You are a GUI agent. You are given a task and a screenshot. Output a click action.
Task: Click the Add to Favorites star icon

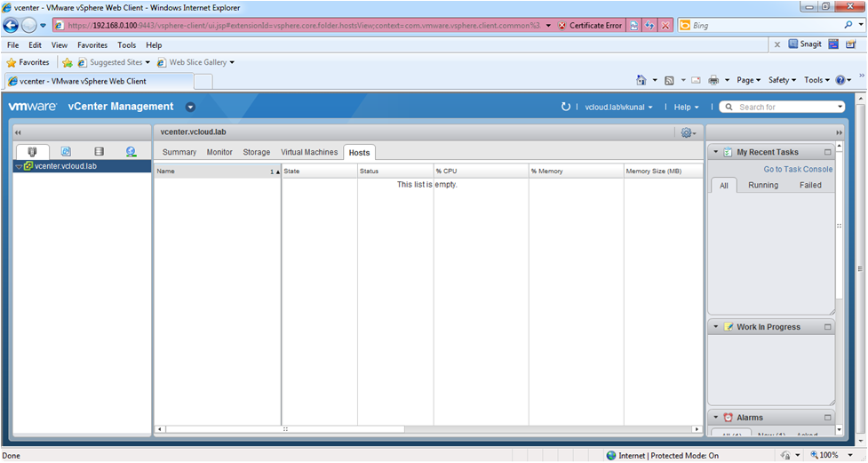[x=67, y=62]
